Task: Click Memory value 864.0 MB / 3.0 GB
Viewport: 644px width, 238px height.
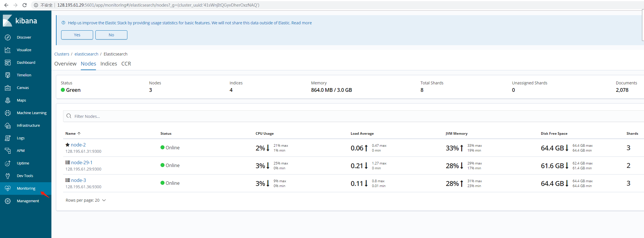Action: click(x=331, y=90)
